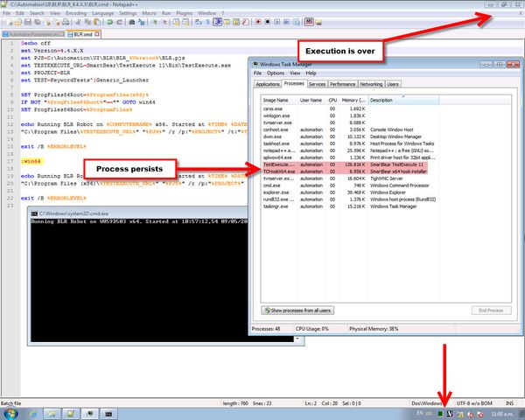Click the Windows Start orb
The image size is (525, 420).
(x=10, y=411)
